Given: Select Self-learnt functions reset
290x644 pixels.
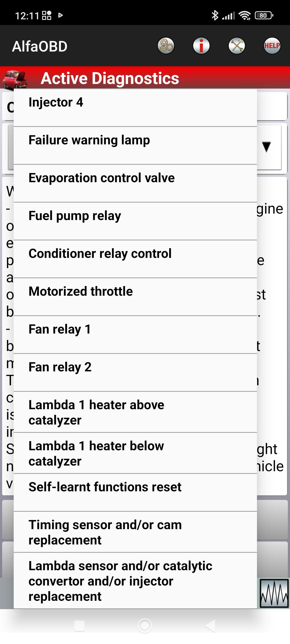Looking at the screenshot, I should [135, 492].
